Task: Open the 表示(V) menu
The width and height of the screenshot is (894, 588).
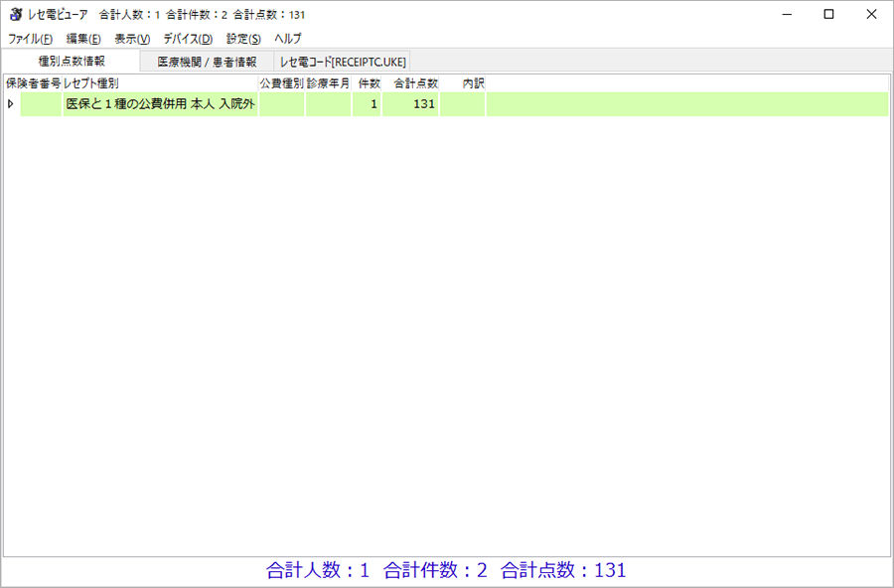Action: click(132, 39)
